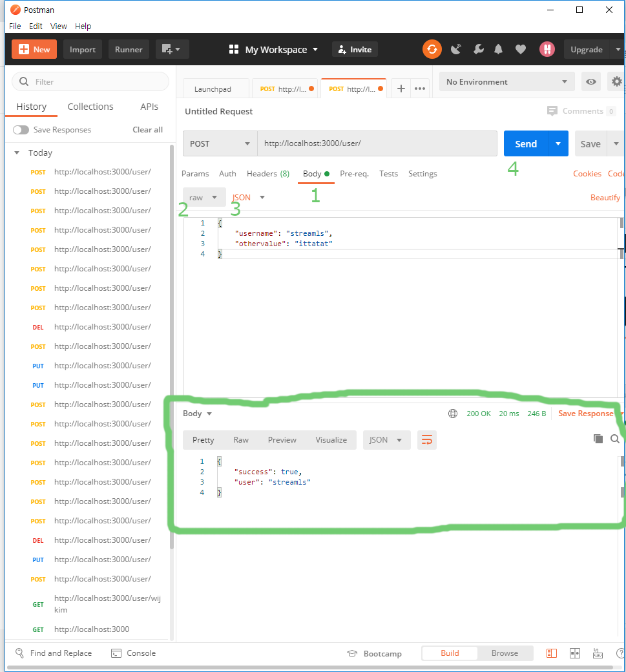
Task: Toggle the Save Responses switch
Action: pos(21,130)
